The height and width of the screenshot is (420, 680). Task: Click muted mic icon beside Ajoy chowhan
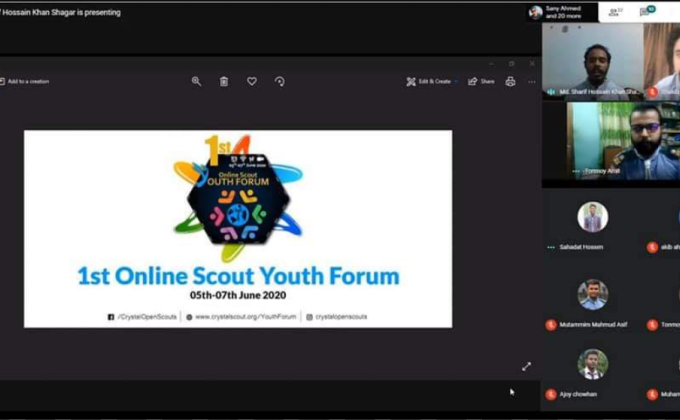point(551,394)
